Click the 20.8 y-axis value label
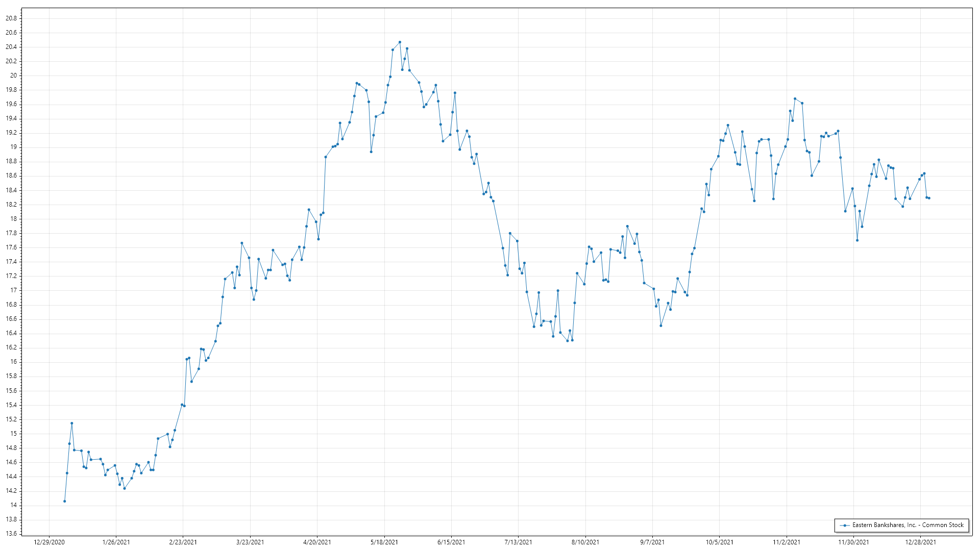This screenshot has height=551, width=980. (x=11, y=18)
